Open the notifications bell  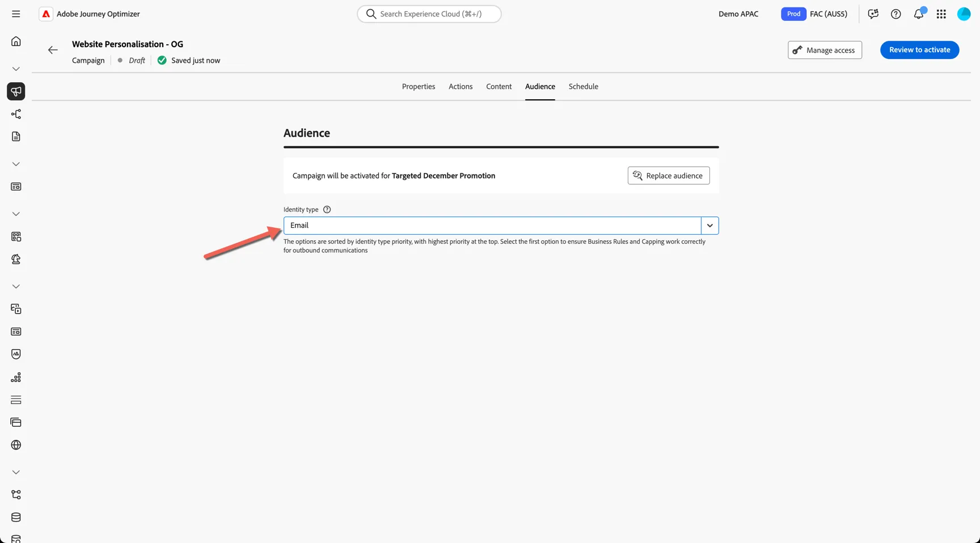tap(919, 14)
